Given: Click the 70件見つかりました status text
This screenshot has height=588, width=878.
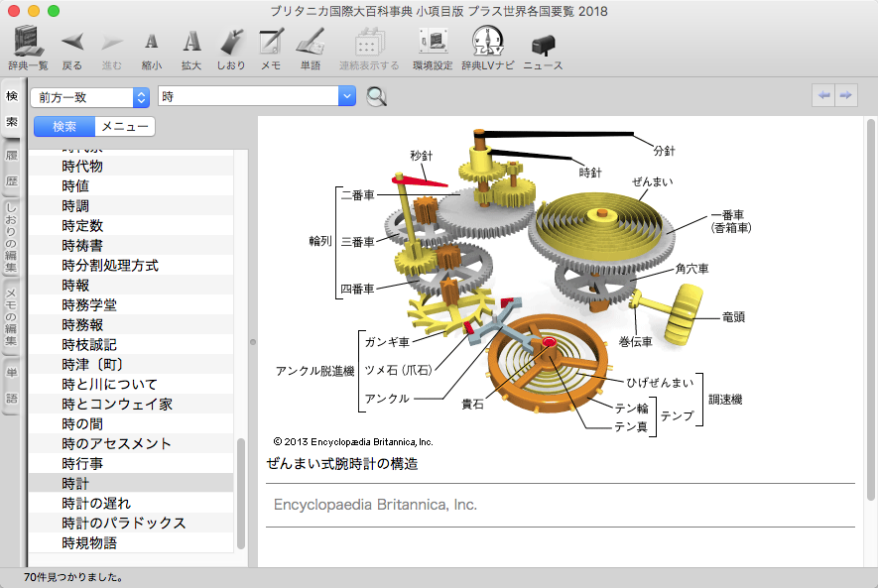Looking at the screenshot, I should pyautogui.click(x=73, y=577).
